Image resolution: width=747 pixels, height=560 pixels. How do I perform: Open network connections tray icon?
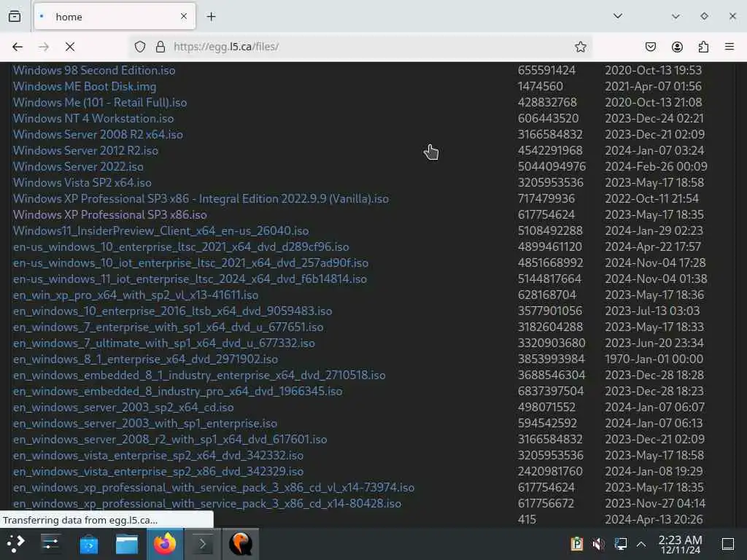point(621,544)
